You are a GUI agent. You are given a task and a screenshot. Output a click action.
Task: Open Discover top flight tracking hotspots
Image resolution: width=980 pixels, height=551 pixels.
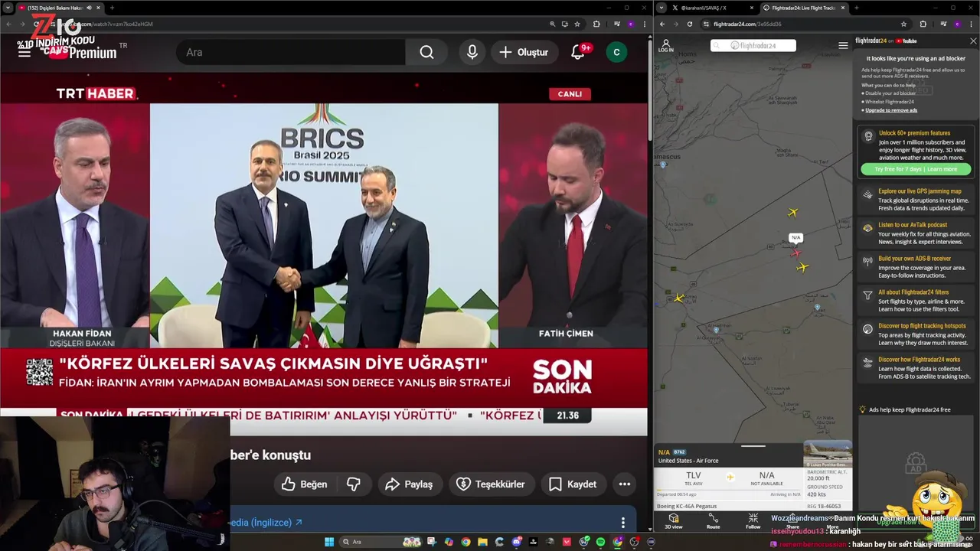[916, 334]
